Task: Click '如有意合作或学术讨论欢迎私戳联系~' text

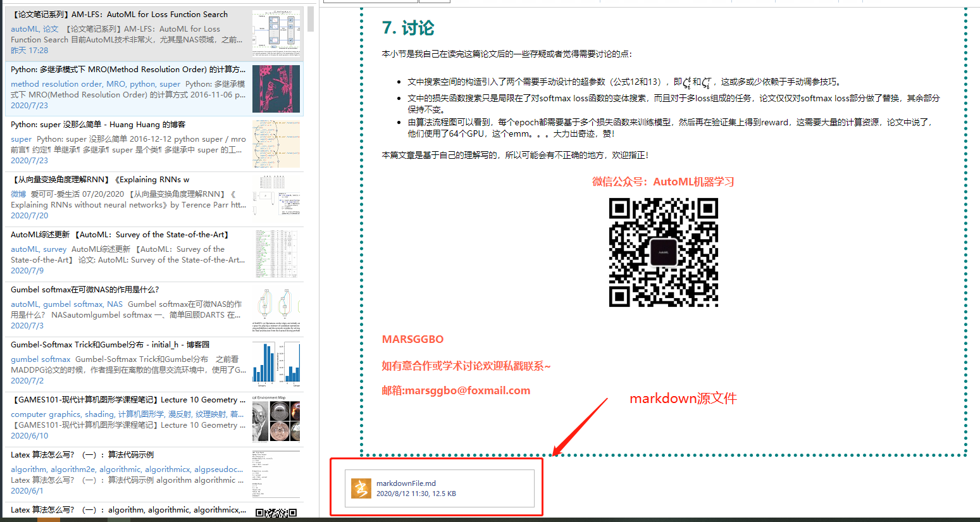Action: (x=466, y=366)
